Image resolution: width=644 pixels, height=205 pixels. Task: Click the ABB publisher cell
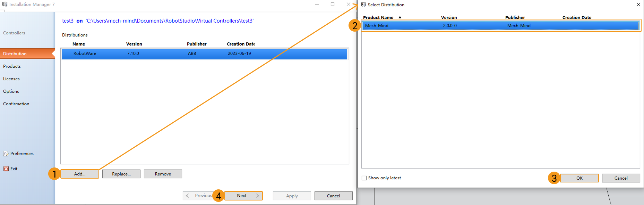192,54
